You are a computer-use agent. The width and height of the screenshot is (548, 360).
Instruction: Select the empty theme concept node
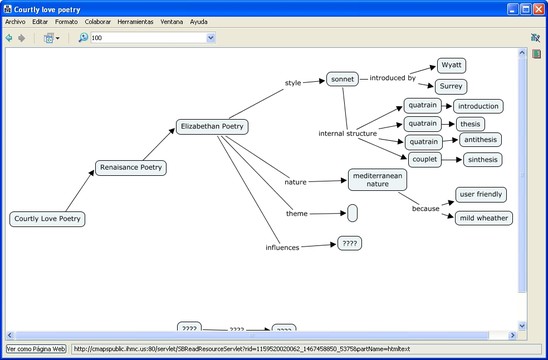352,213
